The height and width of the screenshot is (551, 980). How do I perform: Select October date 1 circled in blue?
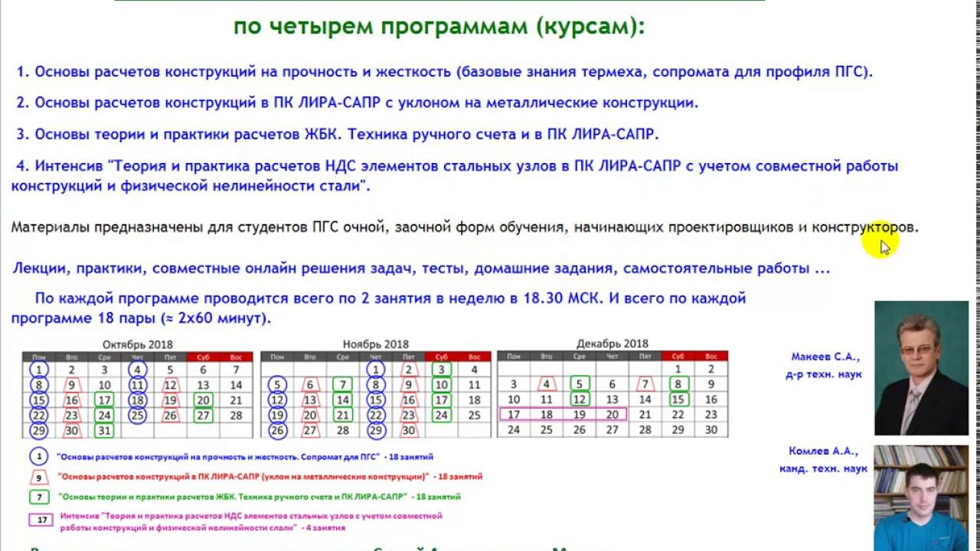point(39,370)
